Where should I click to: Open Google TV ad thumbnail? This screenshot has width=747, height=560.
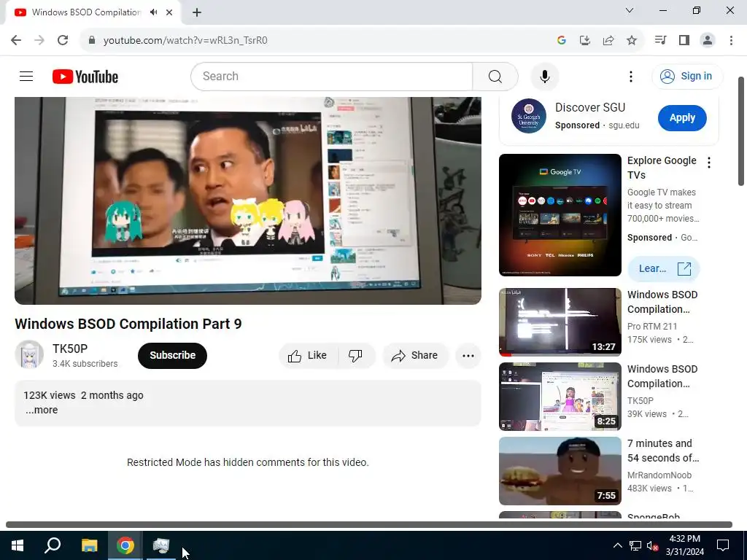pyautogui.click(x=560, y=215)
